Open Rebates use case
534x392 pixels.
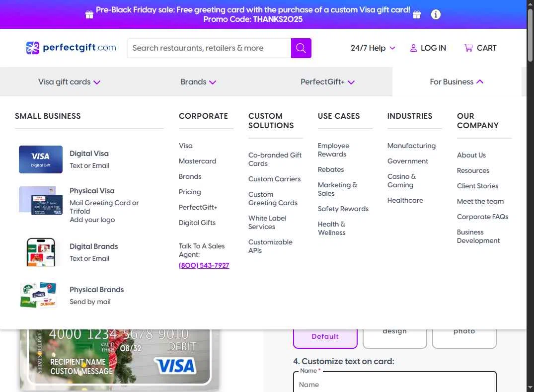tap(331, 169)
